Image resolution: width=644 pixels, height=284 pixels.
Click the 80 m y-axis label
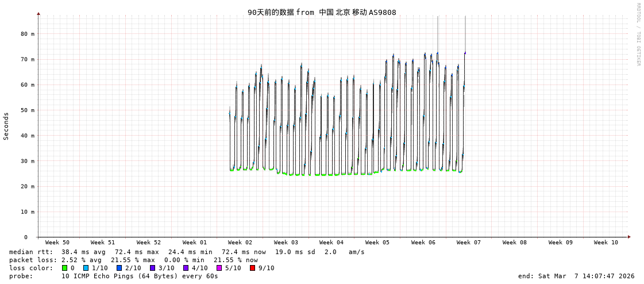(x=28, y=34)
